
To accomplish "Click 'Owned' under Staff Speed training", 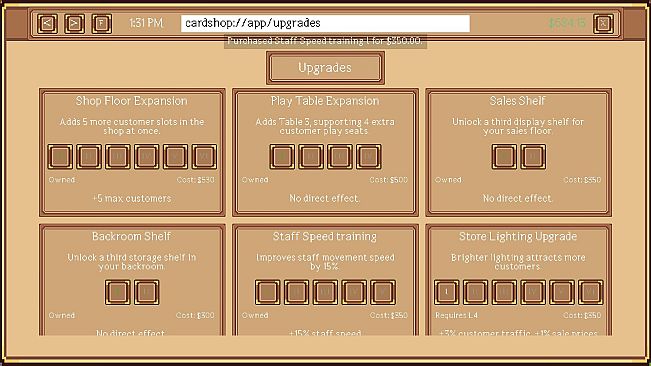I will (255, 315).
